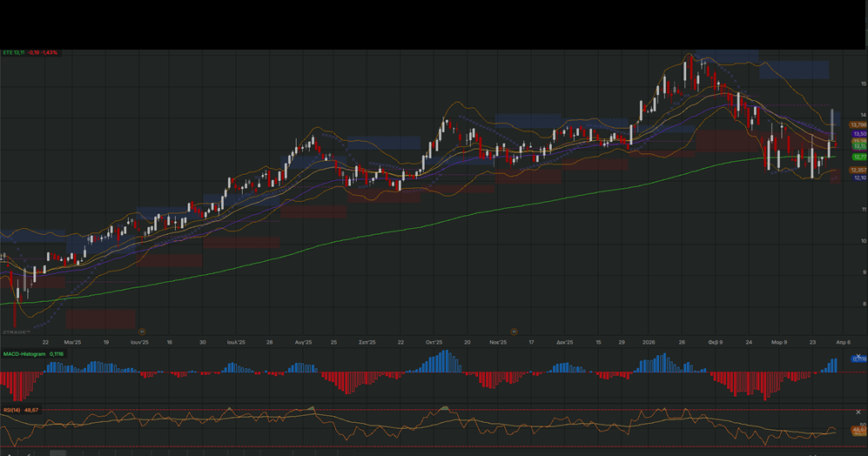Click the Απρ 6 date label
Image resolution: width=868 pixels, height=456 pixels.
tap(843, 343)
